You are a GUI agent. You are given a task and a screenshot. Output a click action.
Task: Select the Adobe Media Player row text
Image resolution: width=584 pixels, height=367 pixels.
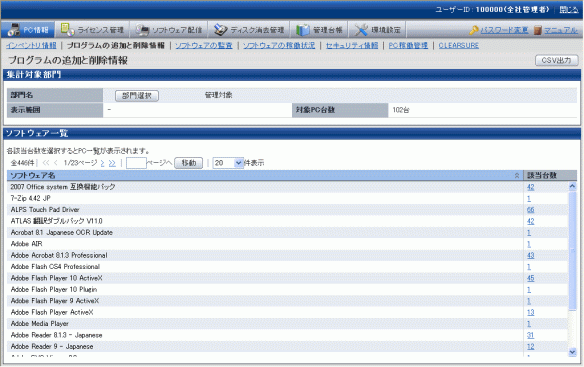coord(39,324)
